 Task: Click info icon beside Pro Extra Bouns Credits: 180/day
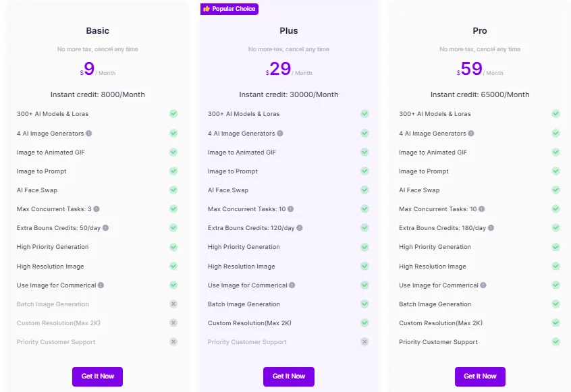pyautogui.click(x=492, y=228)
